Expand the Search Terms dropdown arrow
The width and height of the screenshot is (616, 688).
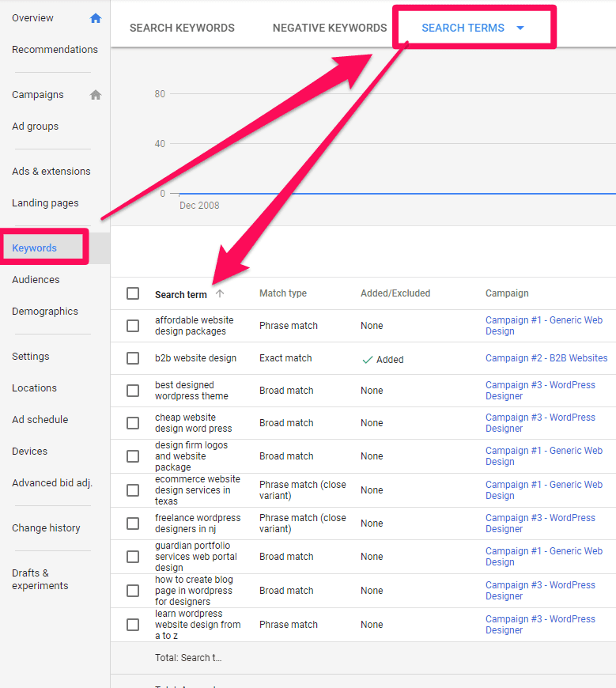(x=520, y=28)
